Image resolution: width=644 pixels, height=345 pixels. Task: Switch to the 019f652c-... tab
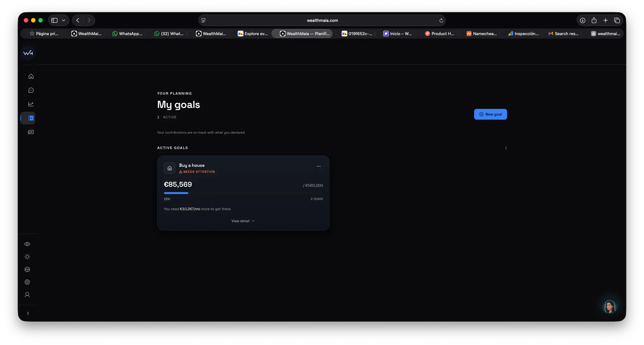click(x=357, y=34)
